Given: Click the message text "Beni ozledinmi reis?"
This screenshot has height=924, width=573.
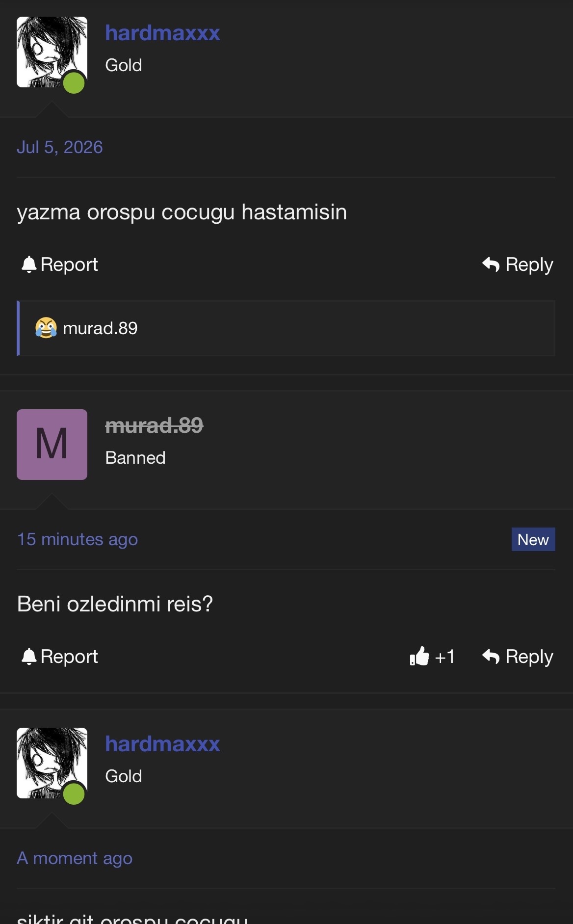Looking at the screenshot, I should pyautogui.click(x=115, y=604).
